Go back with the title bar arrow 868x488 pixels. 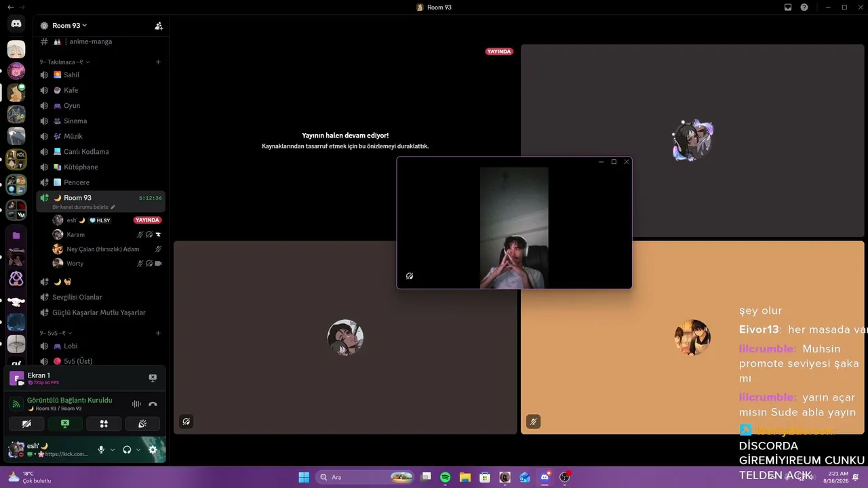10,7
